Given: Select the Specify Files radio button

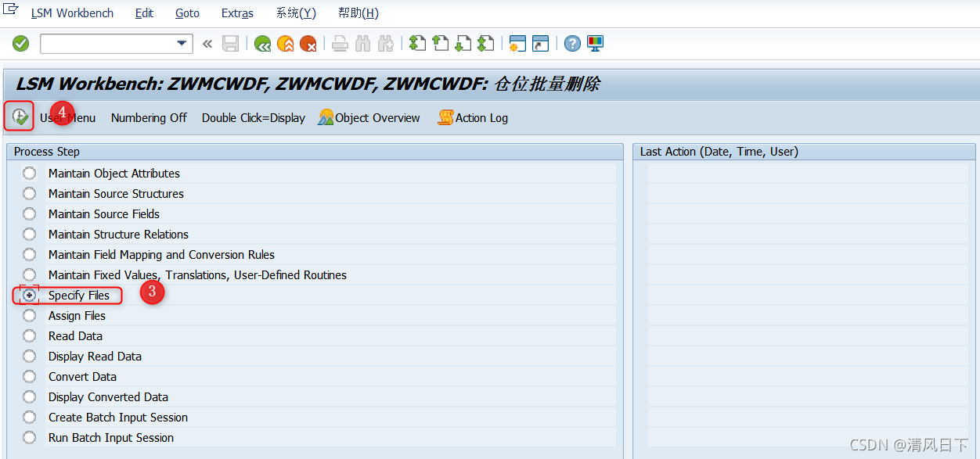Looking at the screenshot, I should click(29, 295).
